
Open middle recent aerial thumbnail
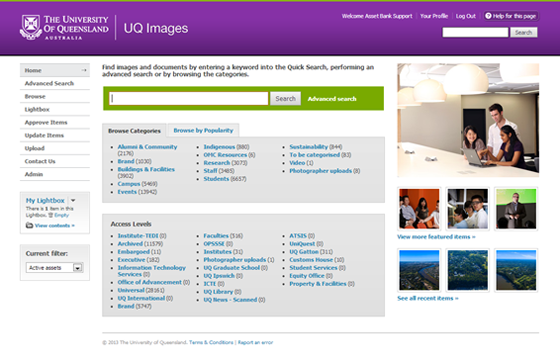(468, 270)
